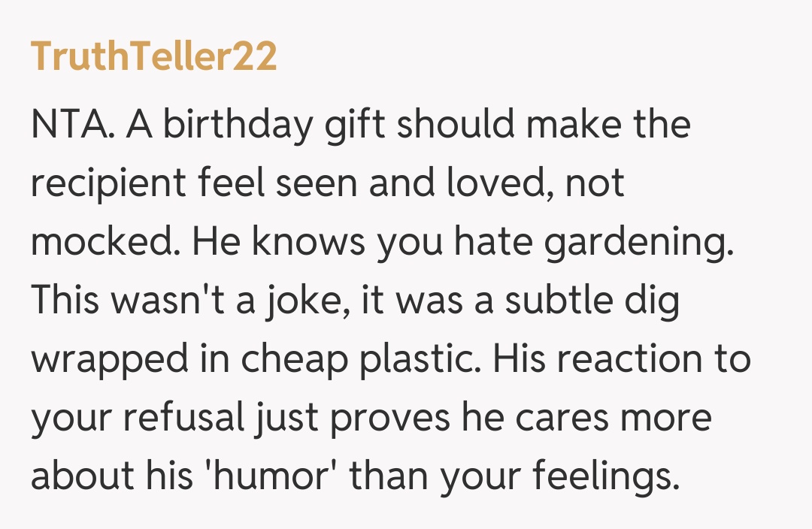Click the word 'gardening' in the comment
Viewport: 812px width, 529px height.
click(639, 243)
